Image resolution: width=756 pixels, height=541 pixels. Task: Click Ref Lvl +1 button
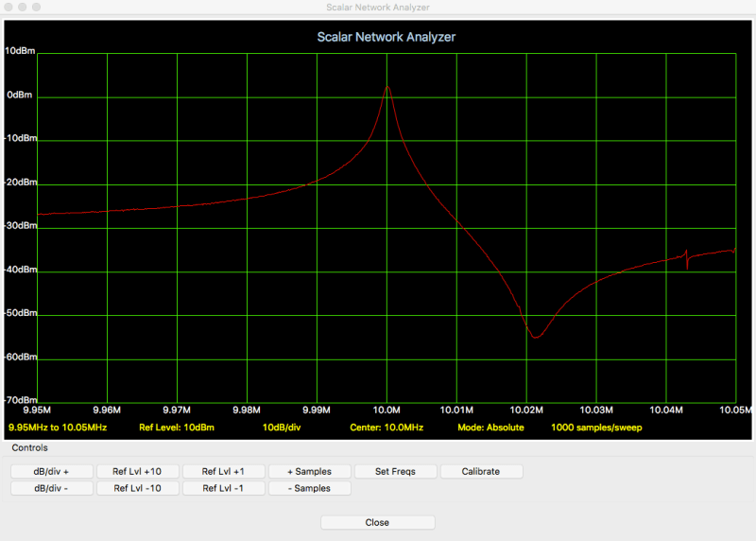tap(223, 471)
